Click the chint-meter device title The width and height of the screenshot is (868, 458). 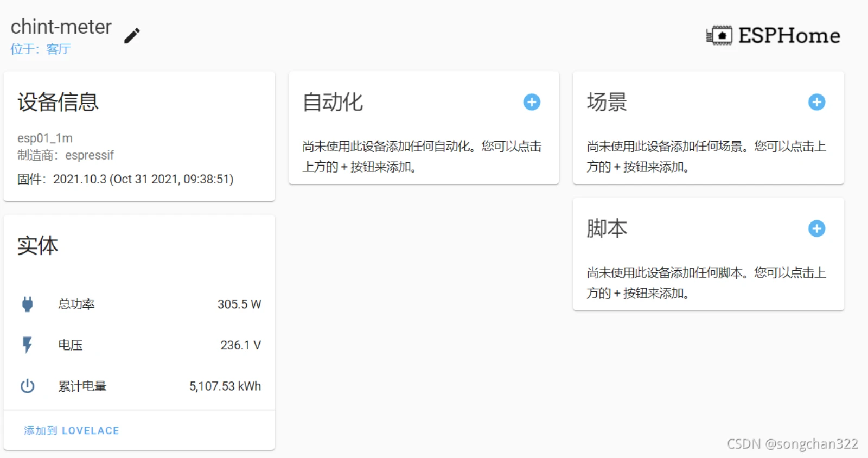coord(61,27)
